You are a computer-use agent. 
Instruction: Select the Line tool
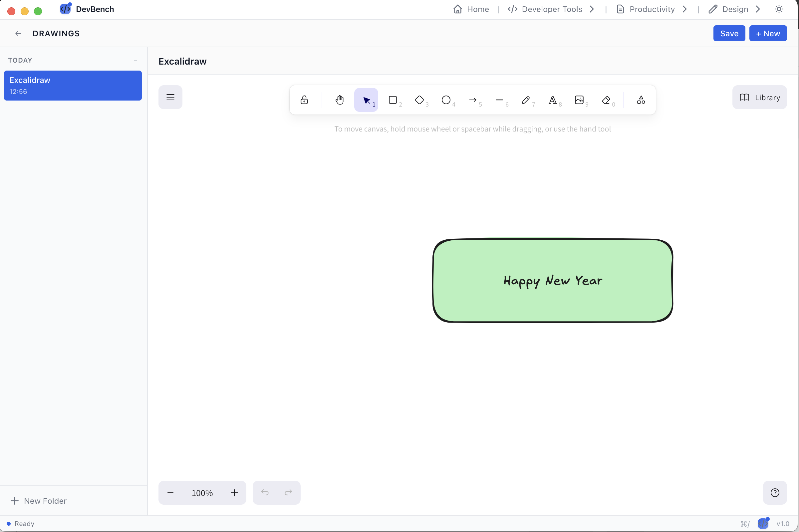pos(499,100)
